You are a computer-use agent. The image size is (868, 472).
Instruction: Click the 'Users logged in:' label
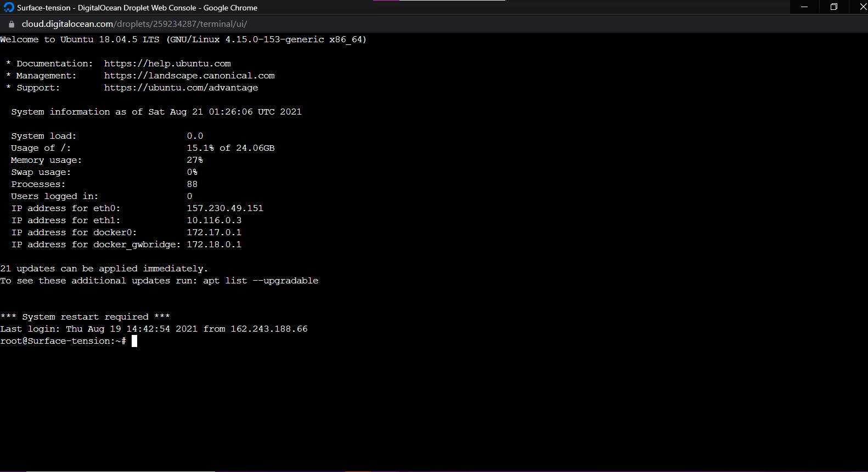55,196
